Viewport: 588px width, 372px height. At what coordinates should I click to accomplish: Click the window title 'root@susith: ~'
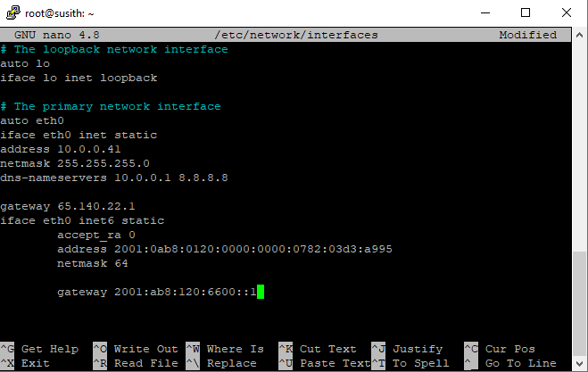[x=60, y=13]
